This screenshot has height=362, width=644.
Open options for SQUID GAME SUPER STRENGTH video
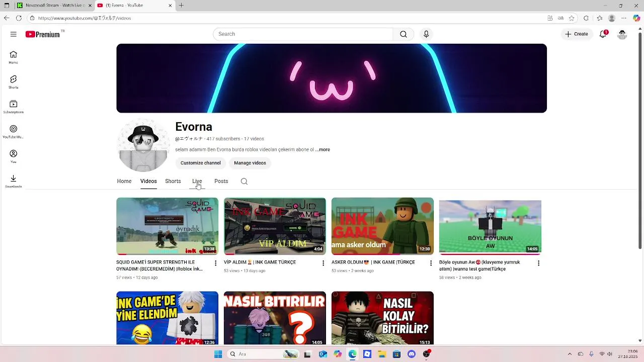(216, 263)
